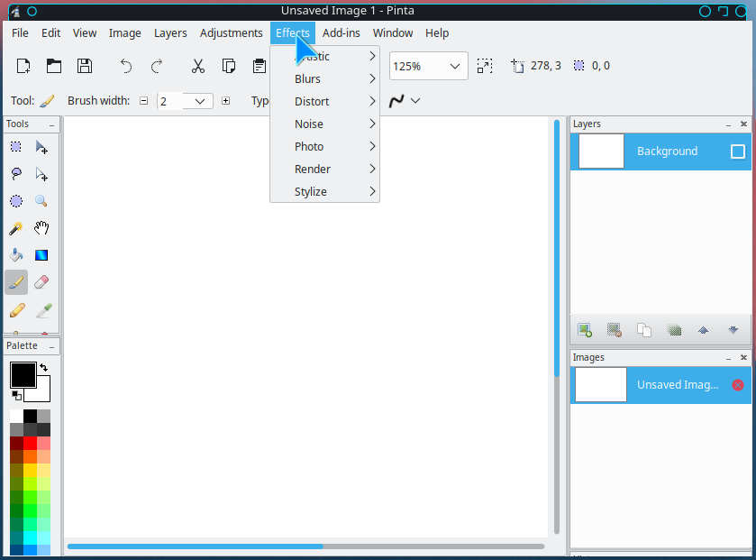
Task: Redo the last undone action
Action: [157, 66]
